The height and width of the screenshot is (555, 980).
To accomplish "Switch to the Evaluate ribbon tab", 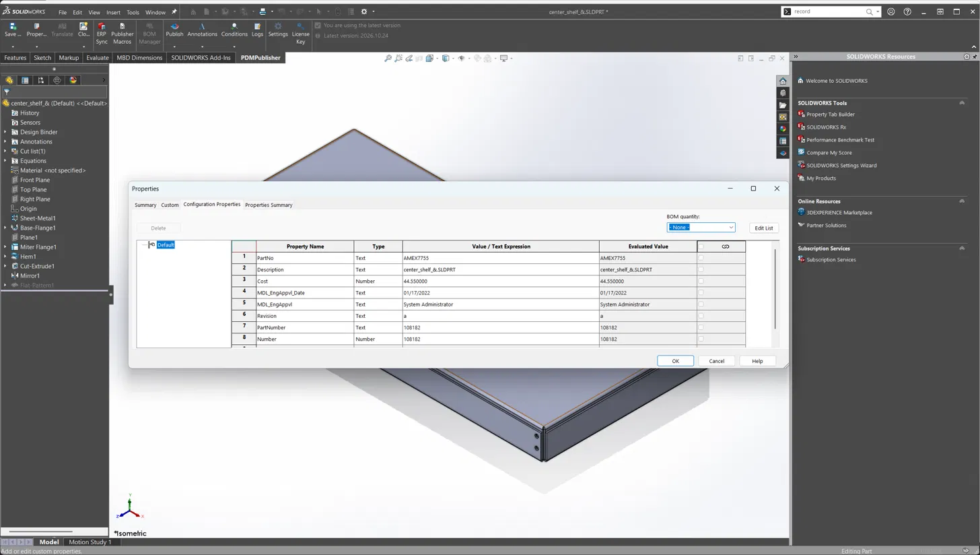I will point(98,58).
